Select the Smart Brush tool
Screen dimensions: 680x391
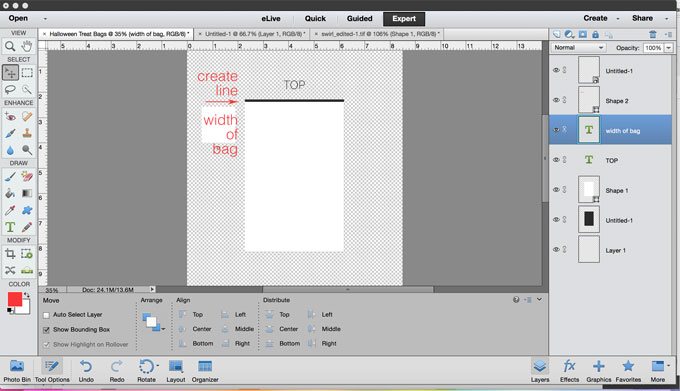pyautogui.click(x=10, y=133)
